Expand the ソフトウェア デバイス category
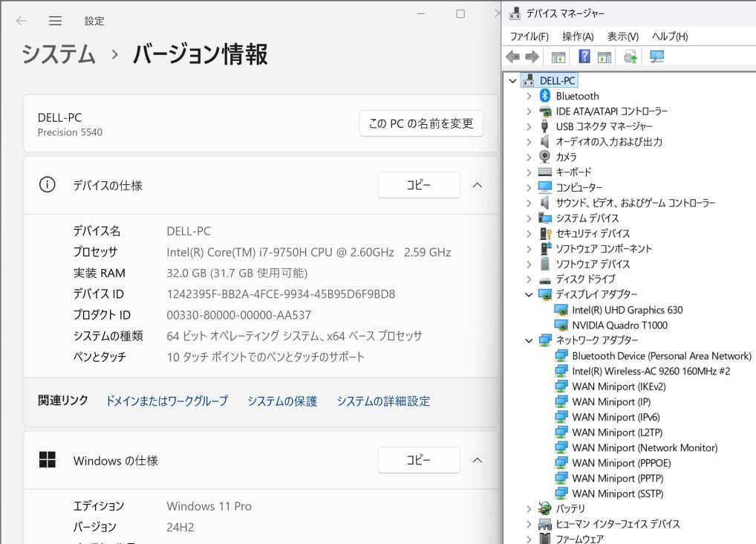 pyautogui.click(x=529, y=264)
